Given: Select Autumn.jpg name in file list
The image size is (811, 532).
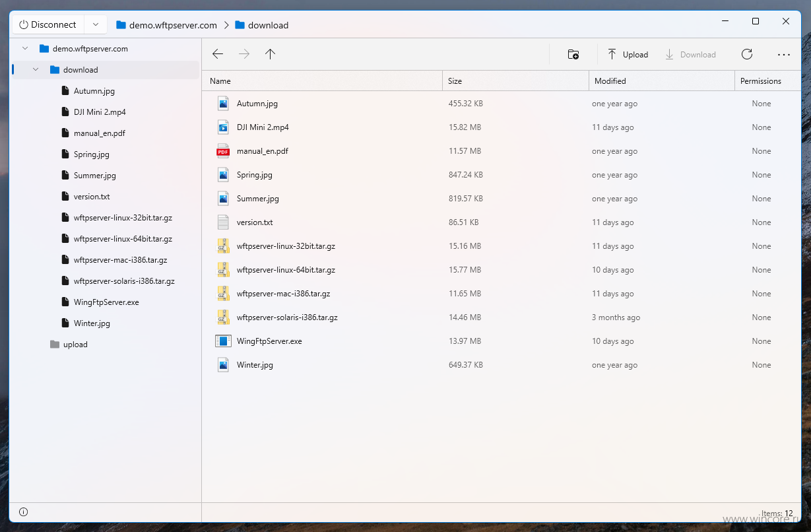Looking at the screenshot, I should [x=257, y=104].
